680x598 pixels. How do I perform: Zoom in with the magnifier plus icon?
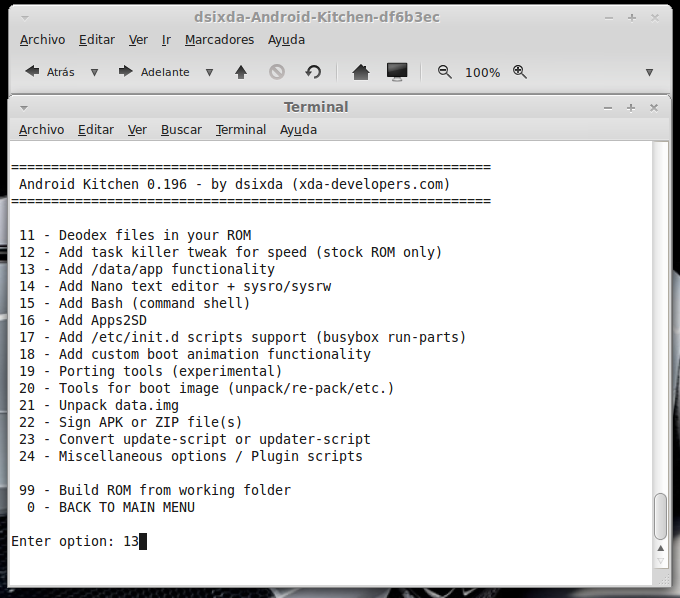click(x=520, y=72)
